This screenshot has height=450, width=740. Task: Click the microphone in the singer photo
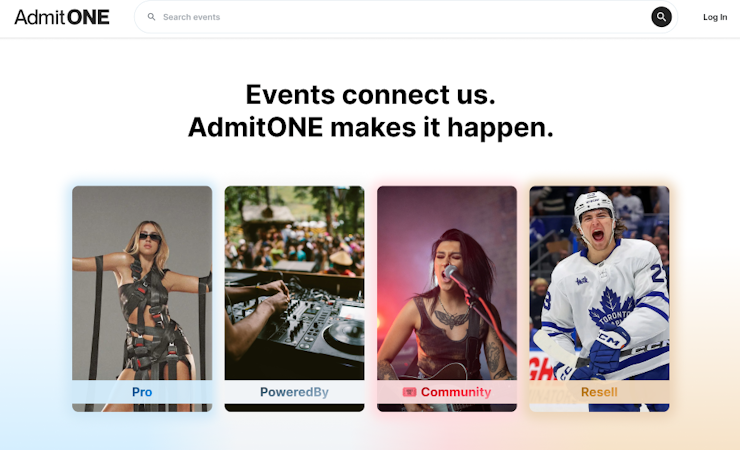pos(452,272)
